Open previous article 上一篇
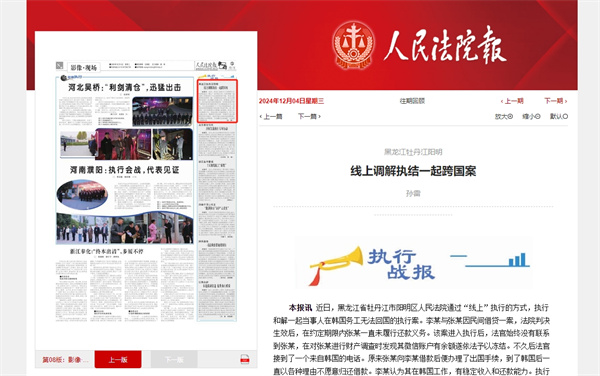Image resolution: width=600 pixels, height=376 pixels. point(271,116)
